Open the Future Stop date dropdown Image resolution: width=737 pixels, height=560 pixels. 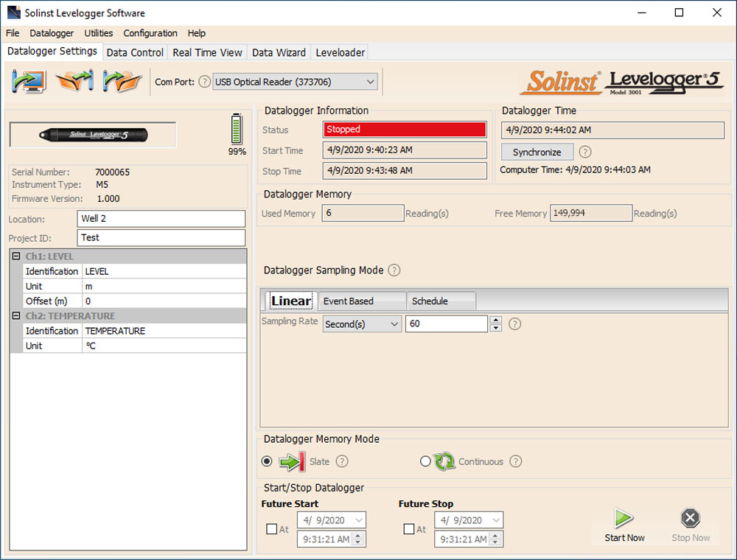point(497,519)
